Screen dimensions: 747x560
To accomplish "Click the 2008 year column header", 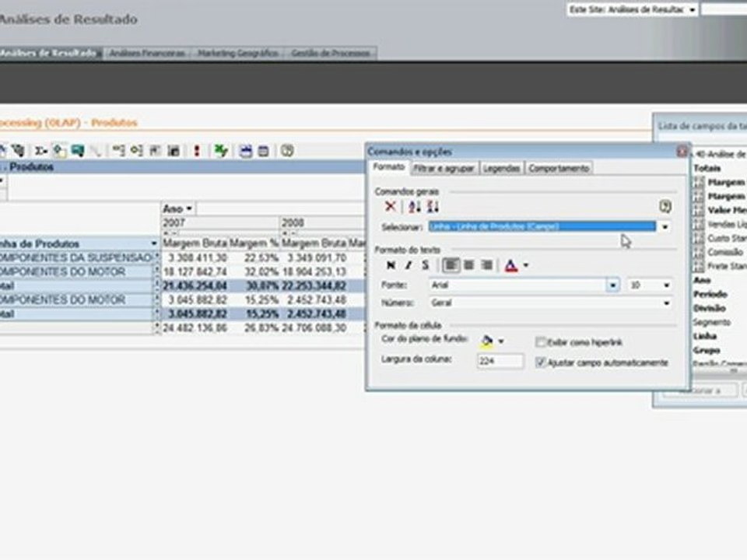I will pos(322,223).
